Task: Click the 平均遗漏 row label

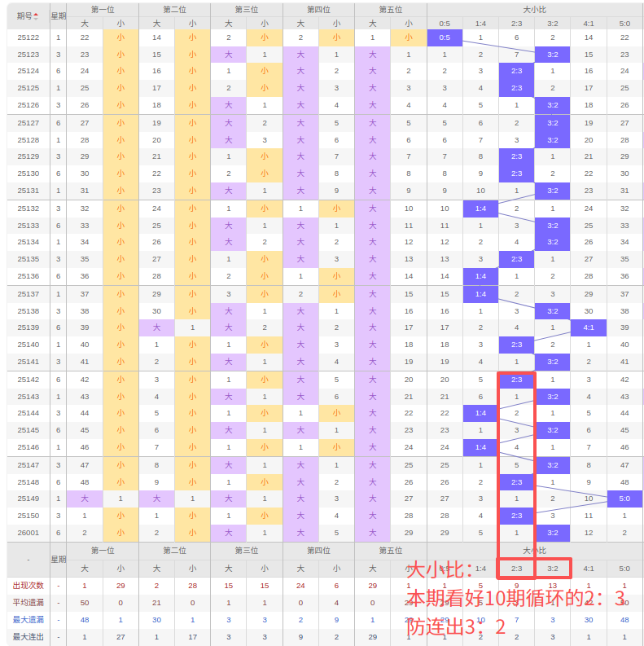Action: (28, 603)
